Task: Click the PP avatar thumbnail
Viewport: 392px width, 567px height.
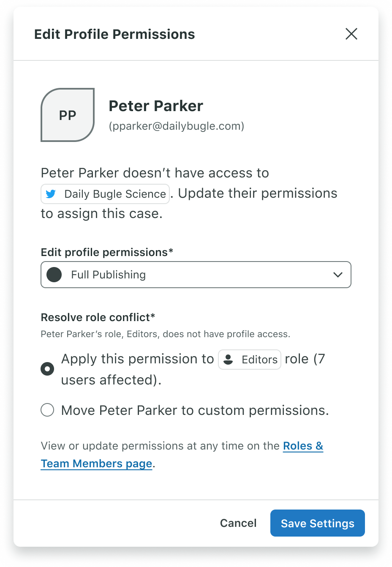Action: [68, 115]
